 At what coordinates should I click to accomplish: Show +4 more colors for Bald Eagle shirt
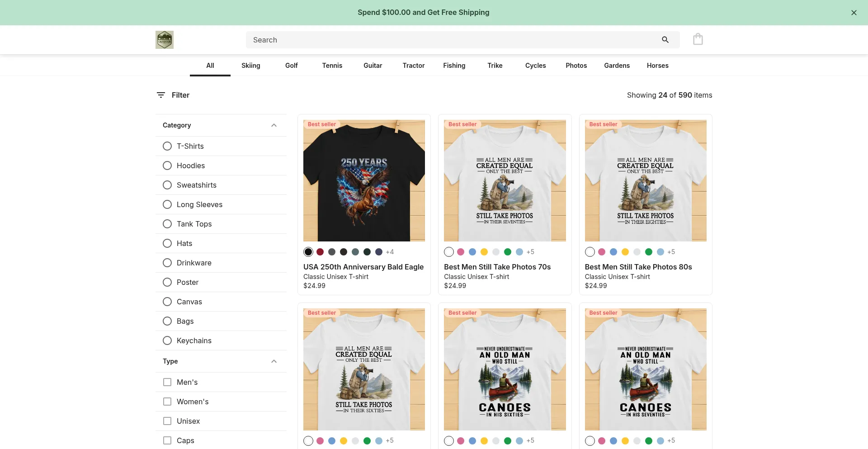tap(390, 252)
